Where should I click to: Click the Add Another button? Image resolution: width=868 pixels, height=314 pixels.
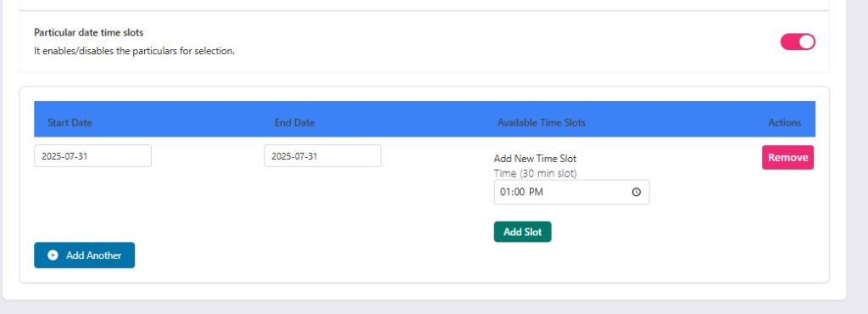pos(84,255)
